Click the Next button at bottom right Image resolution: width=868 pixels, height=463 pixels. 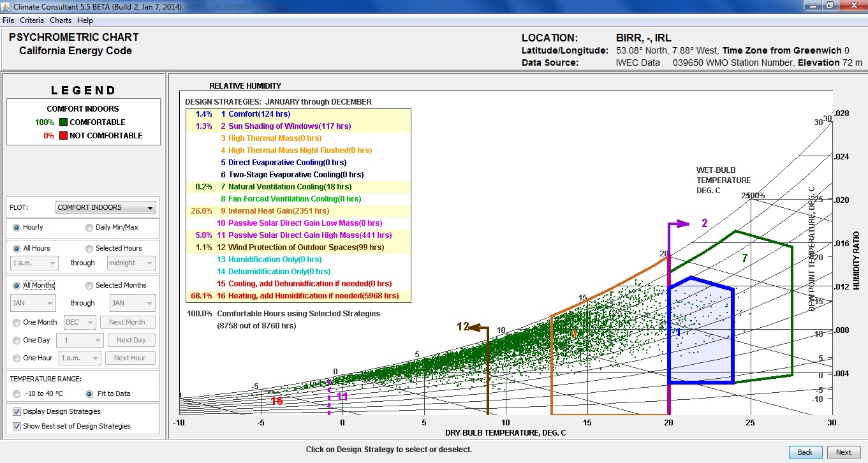point(843,452)
